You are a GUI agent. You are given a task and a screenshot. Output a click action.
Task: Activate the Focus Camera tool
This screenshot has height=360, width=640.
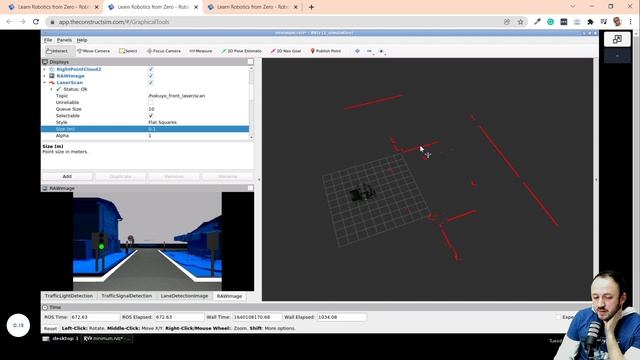(x=164, y=51)
